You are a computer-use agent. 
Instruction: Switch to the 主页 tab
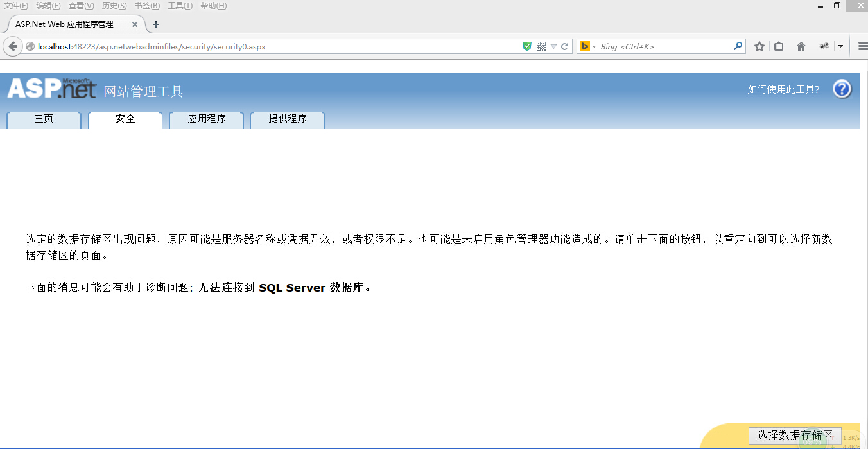point(44,119)
